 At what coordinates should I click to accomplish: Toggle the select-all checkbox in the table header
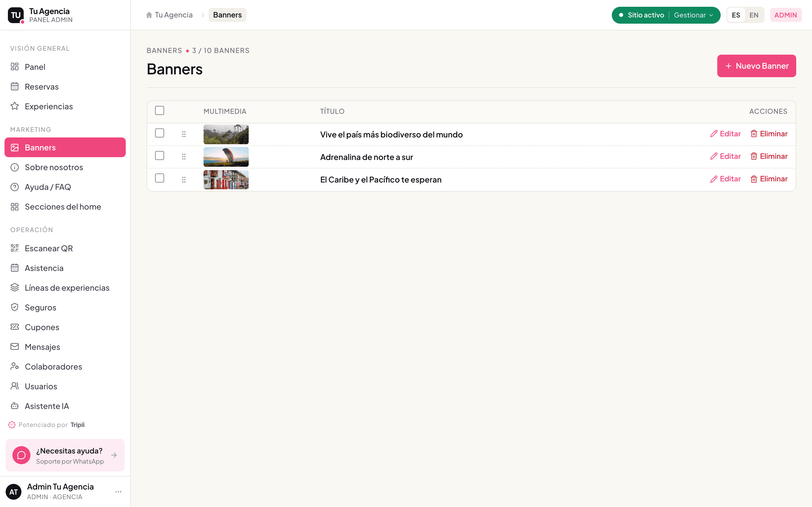tap(159, 111)
